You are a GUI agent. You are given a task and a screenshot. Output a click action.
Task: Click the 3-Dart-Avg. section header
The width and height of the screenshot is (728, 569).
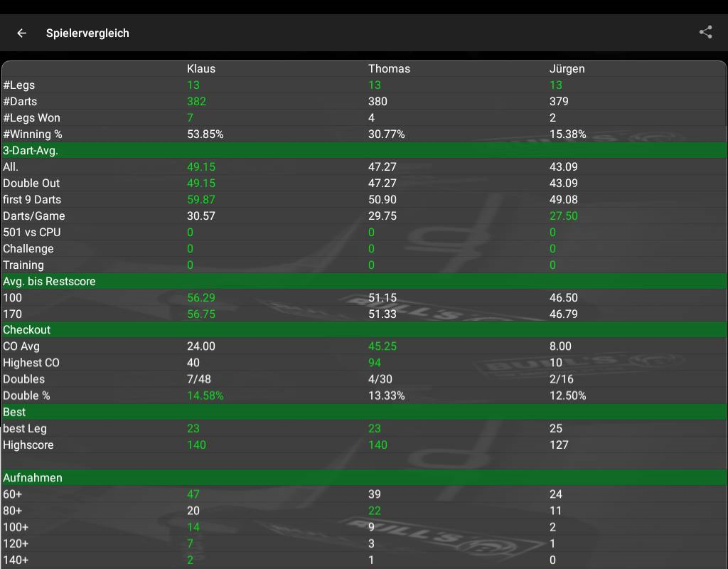[x=31, y=150]
